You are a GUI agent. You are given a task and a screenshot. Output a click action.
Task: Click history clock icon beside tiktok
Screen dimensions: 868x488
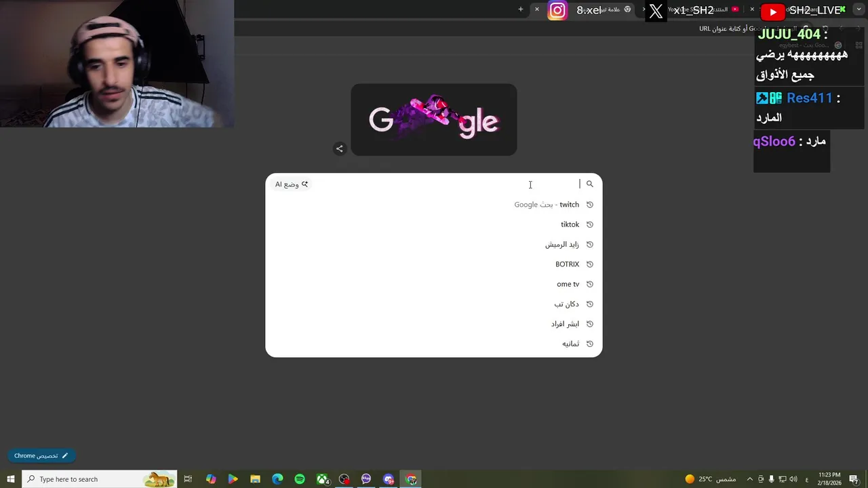point(590,224)
